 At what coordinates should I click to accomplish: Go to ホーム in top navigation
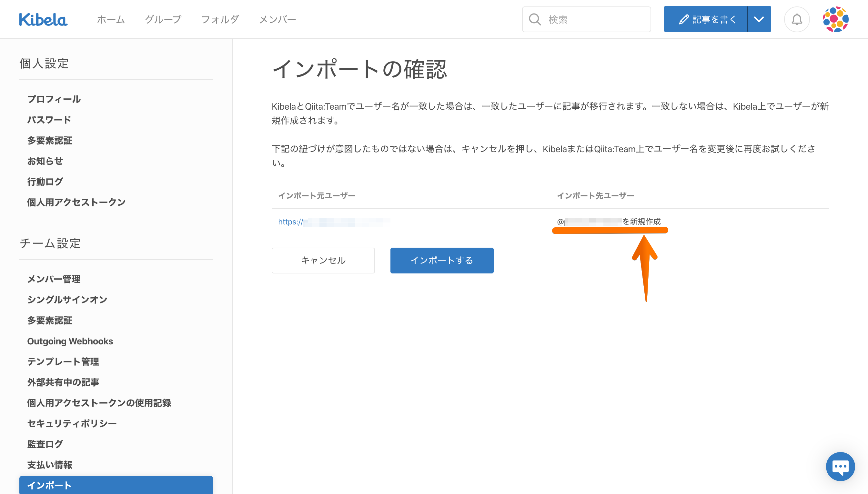coord(111,19)
